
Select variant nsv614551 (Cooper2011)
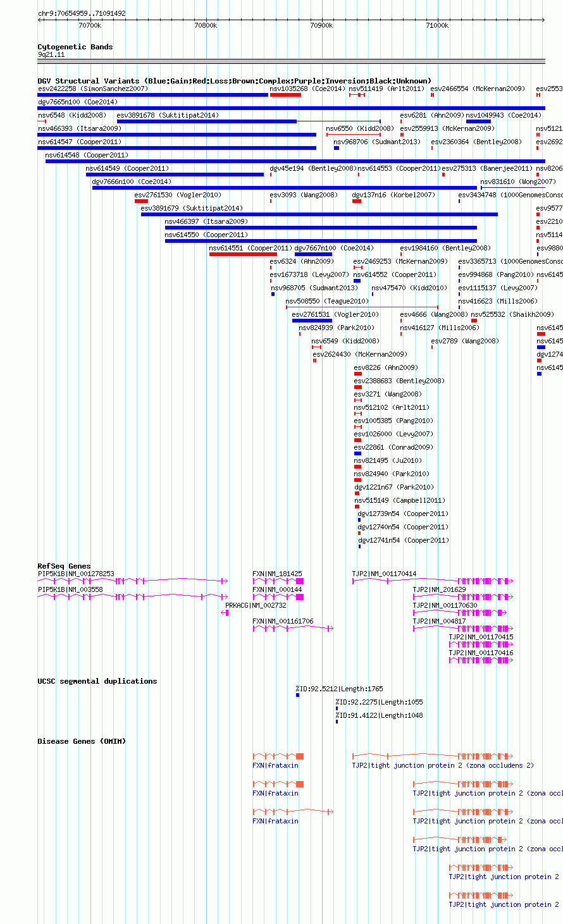pyautogui.click(x=251, y=249)
